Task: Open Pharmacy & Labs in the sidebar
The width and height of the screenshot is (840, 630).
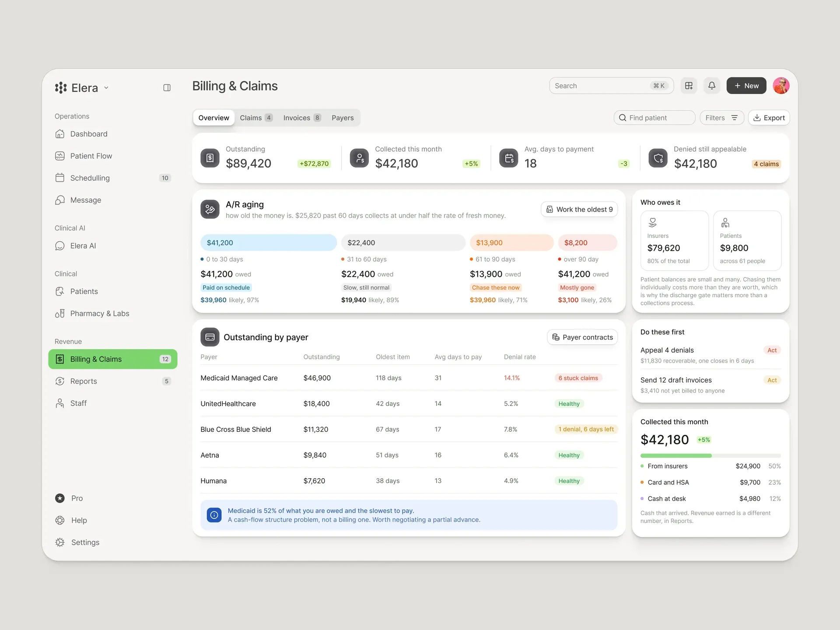Action: click(113, 313)
